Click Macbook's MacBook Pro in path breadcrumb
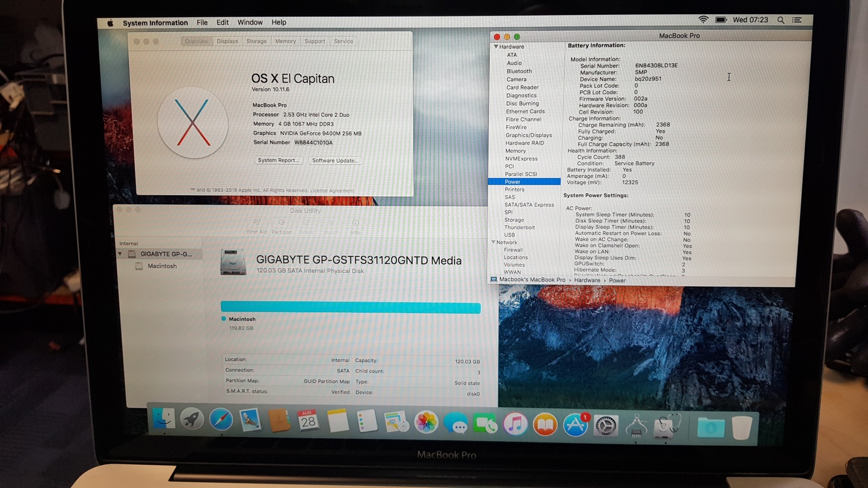 click(x=532, y=280)
